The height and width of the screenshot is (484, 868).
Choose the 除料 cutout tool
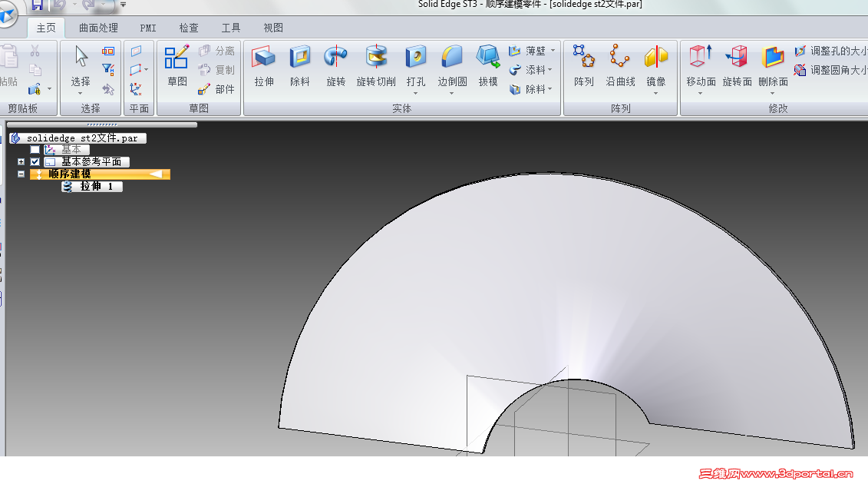click(299, 65)
